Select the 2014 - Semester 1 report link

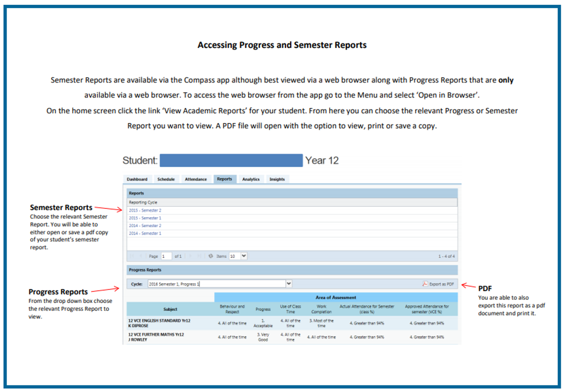pos(145,233)
